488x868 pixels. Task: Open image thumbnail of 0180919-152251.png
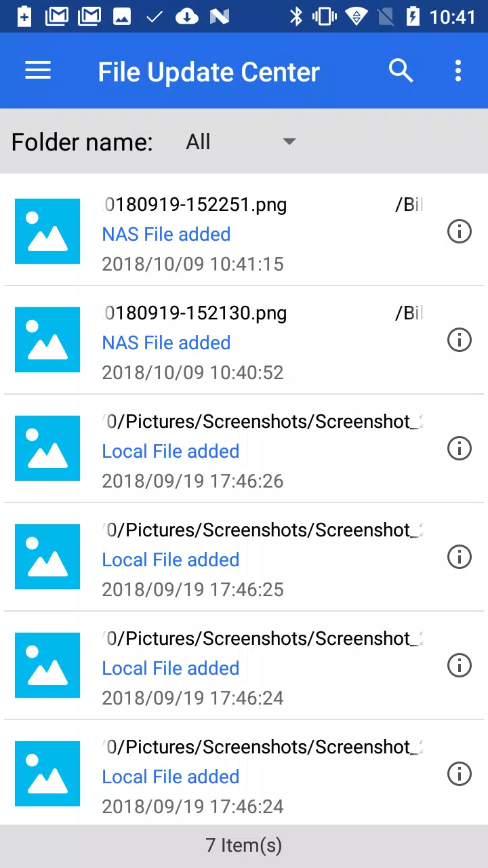(47, 231)
